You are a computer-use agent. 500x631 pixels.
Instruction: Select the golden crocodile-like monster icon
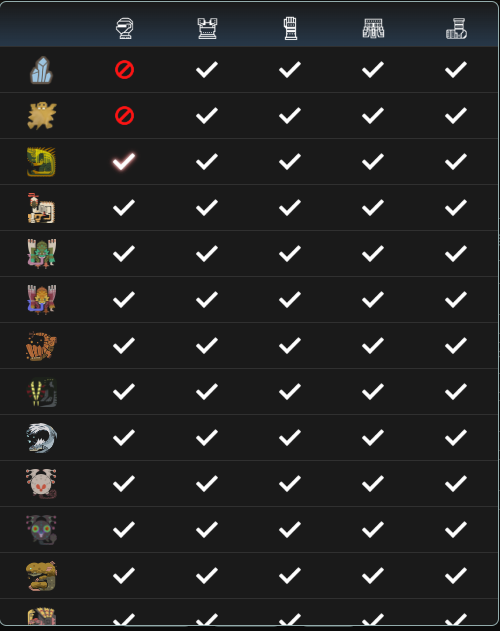pos(41,575)
